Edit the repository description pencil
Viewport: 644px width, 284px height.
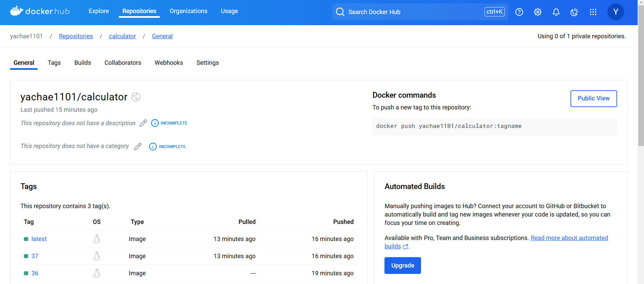point(143,123)
